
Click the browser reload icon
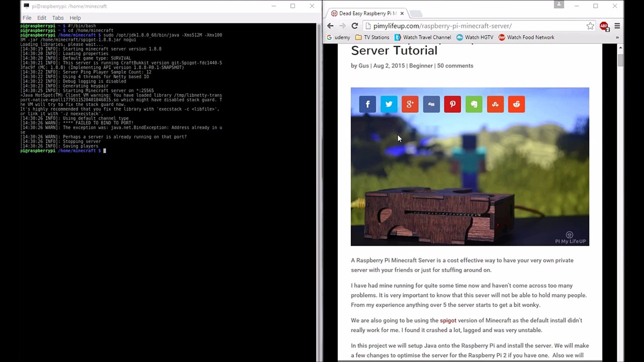click(x=355, y=26)
